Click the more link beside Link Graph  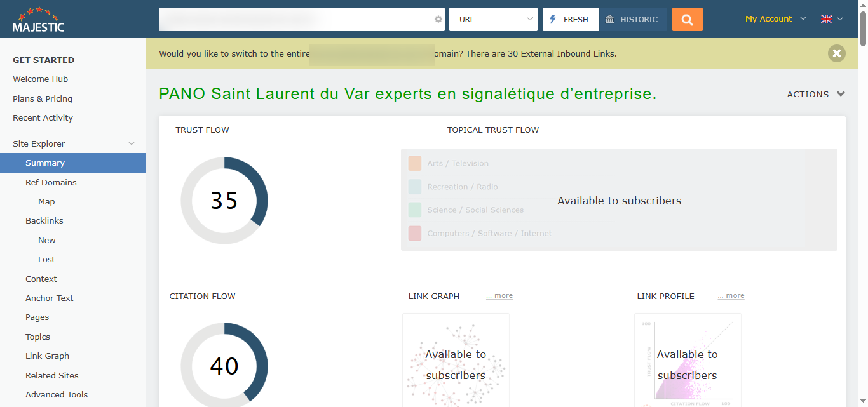coord(499,296)
